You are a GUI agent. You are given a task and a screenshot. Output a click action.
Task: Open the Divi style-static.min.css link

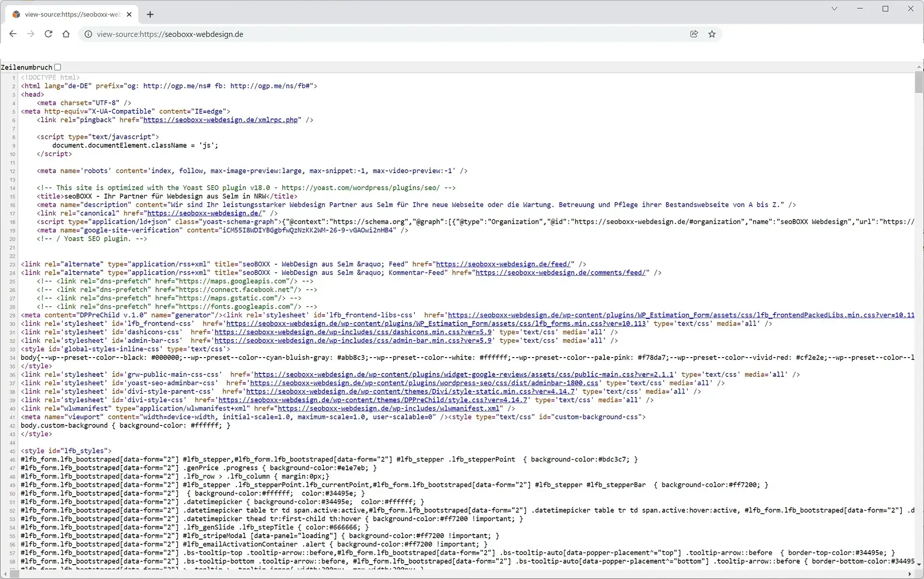(411, 392)
